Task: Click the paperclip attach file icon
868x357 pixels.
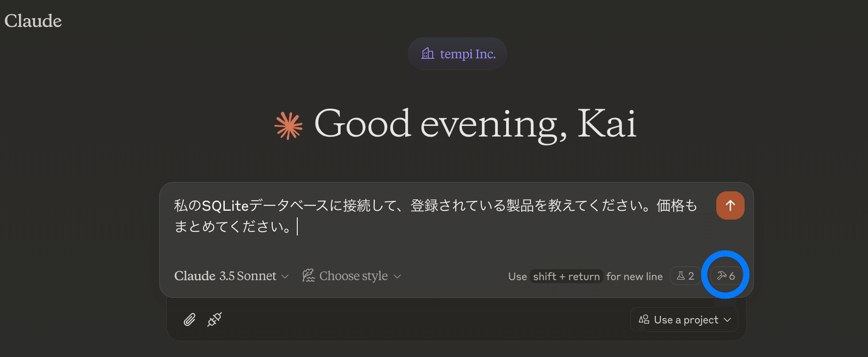Action: coord(189,319)
